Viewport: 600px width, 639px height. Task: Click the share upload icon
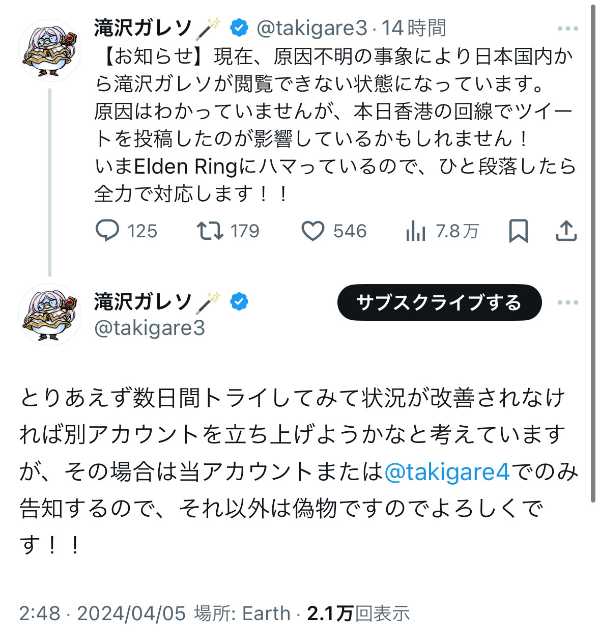tap(566, 231)
